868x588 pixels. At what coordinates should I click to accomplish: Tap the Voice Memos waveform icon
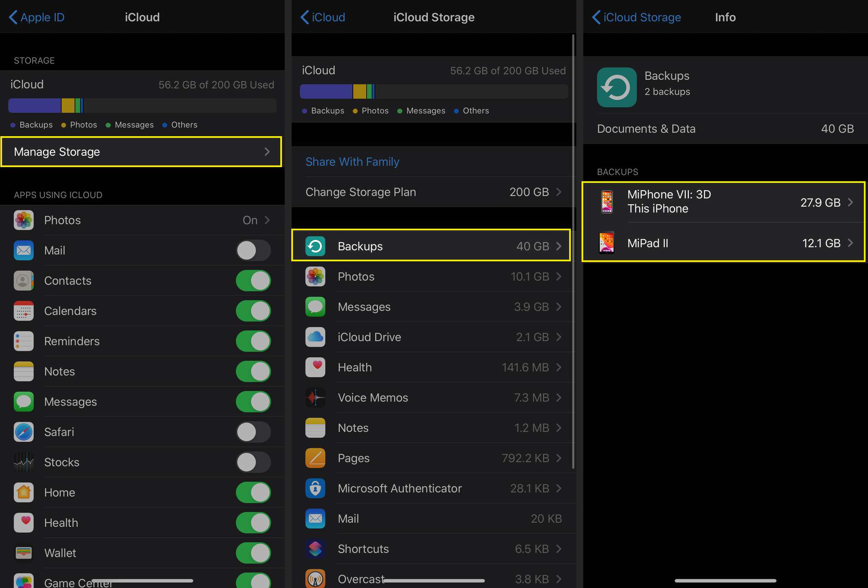[x=315, y=397]
